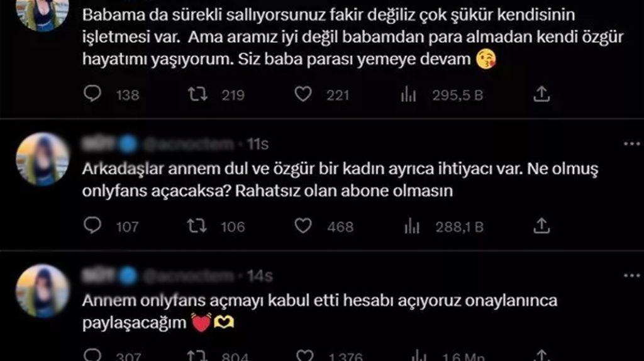The image size is (644, 361).
Task: Reply to tweet with 138 comments
Action: click(92, 94)
